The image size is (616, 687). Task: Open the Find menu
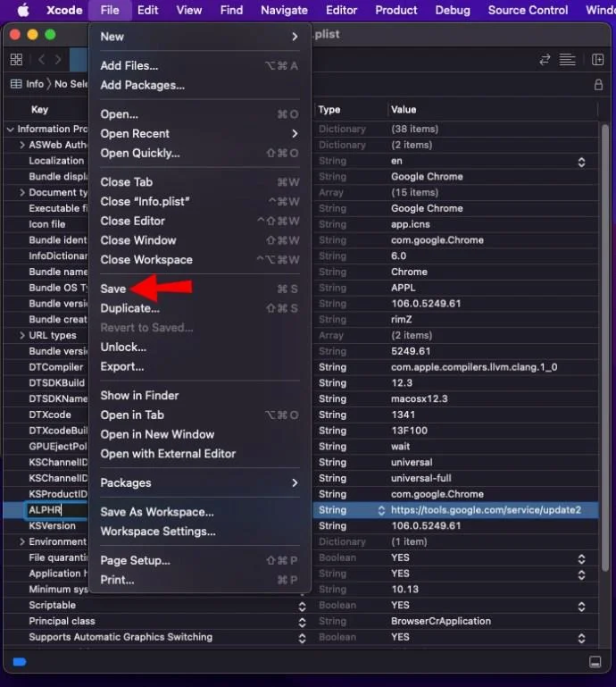(x=231, y=10)
